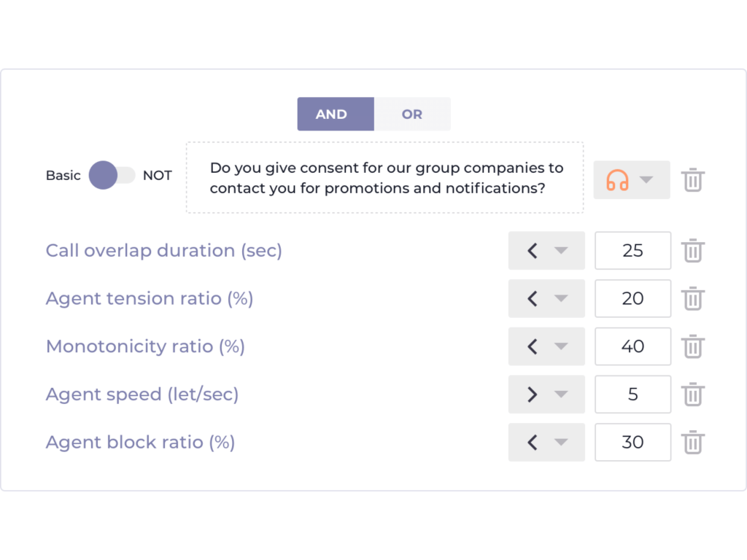Click the orange headphones channel icon
This screenshot has height=560, width=747.
click(618, 180)
